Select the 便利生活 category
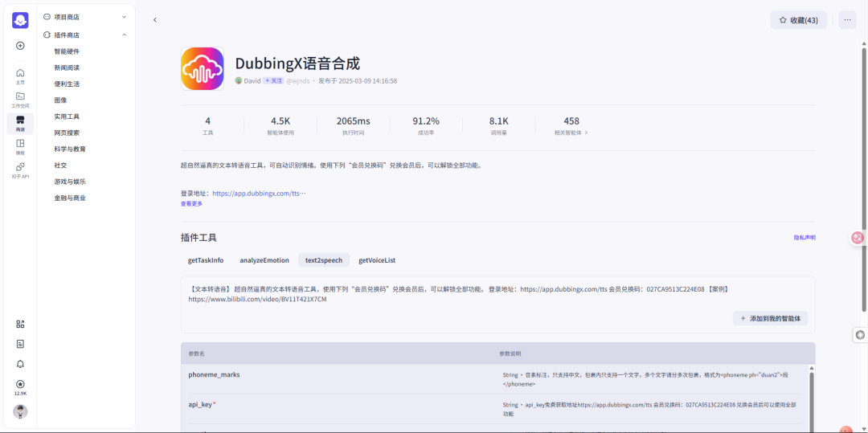This screenshot has height=433, width=868. (67, 84)
